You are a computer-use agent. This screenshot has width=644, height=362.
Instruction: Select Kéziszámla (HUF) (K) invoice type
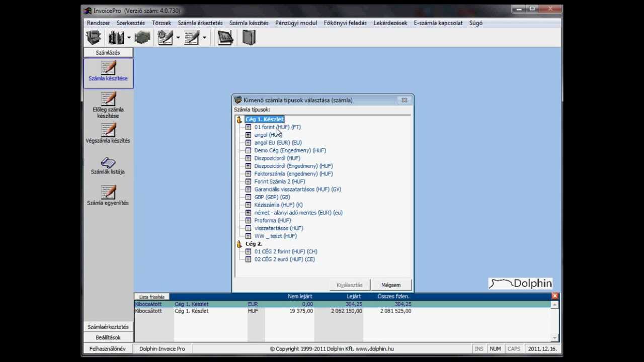click(x=279, y=205)
